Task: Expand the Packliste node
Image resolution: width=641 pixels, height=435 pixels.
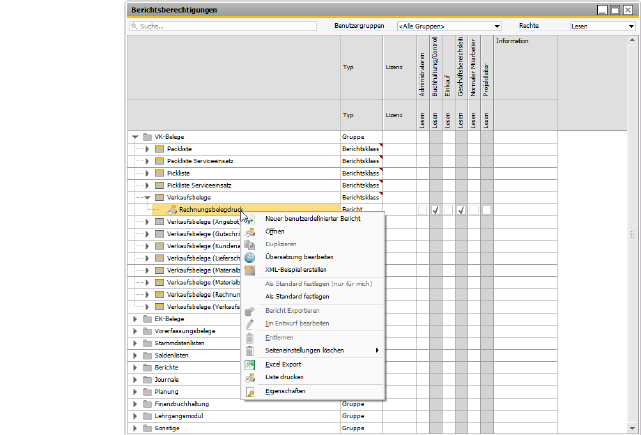Action: point(147,149)
